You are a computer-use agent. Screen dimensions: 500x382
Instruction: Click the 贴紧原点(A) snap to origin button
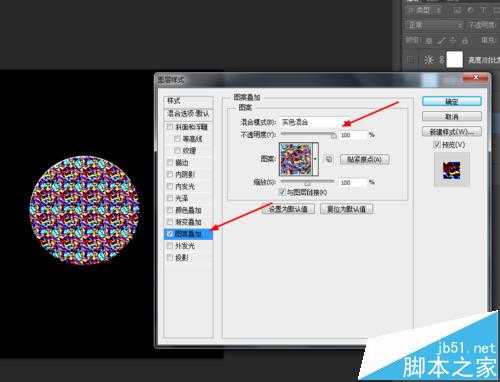coord(364,159)
